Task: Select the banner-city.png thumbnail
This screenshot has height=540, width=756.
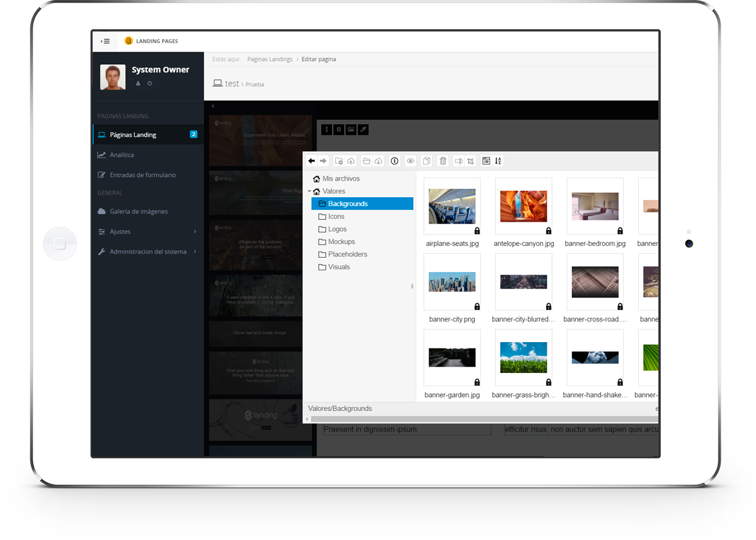Action: pyautogui.click(x=452, y=282)
